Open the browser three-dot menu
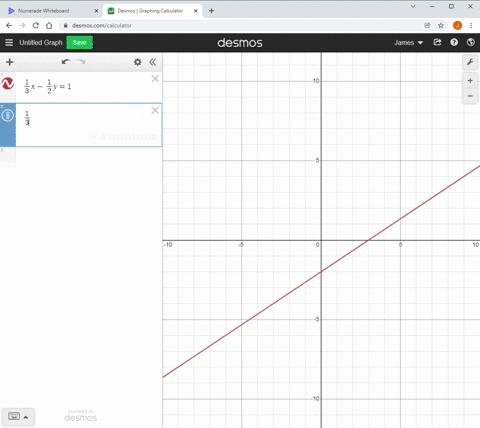Viewport: 480px width, 428px height. (471, 25)
